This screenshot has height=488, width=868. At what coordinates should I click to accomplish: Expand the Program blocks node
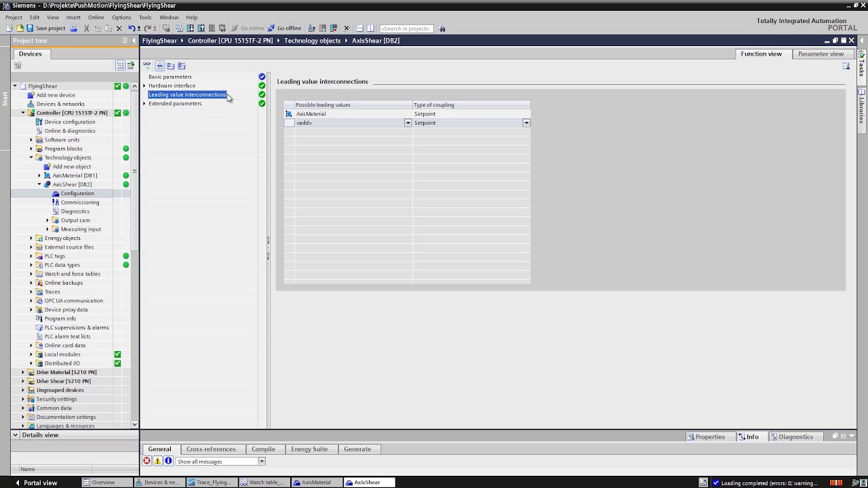pyautogui.click(x=31, y=148)
